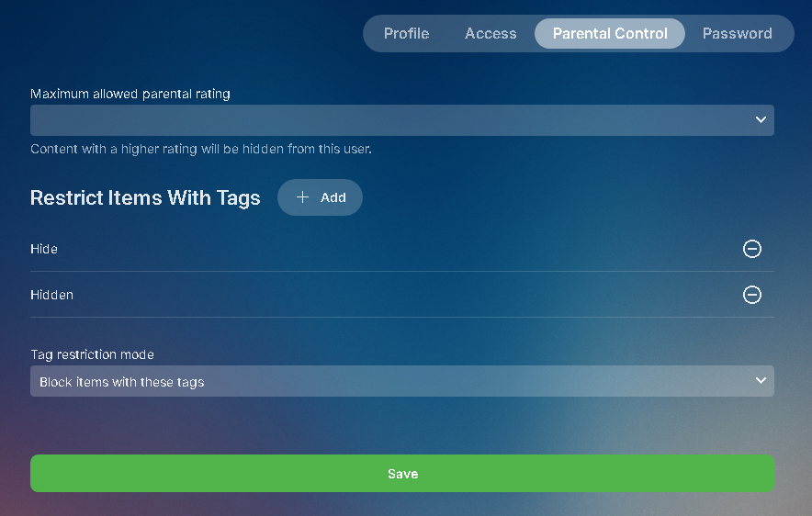The height and width of the screenshot is (516, 812).
Task: Switch to the Profile tab
Action: pyautogui.click(x=407, y=34)
